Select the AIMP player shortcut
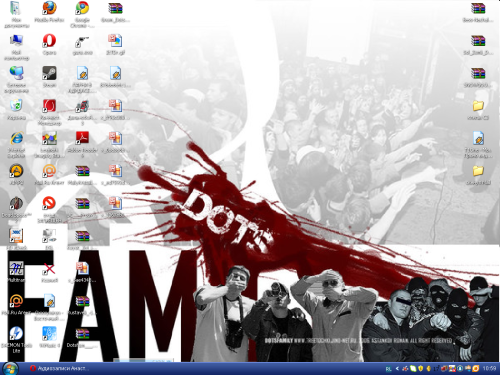Screen dimensions: 500x375 16,171
